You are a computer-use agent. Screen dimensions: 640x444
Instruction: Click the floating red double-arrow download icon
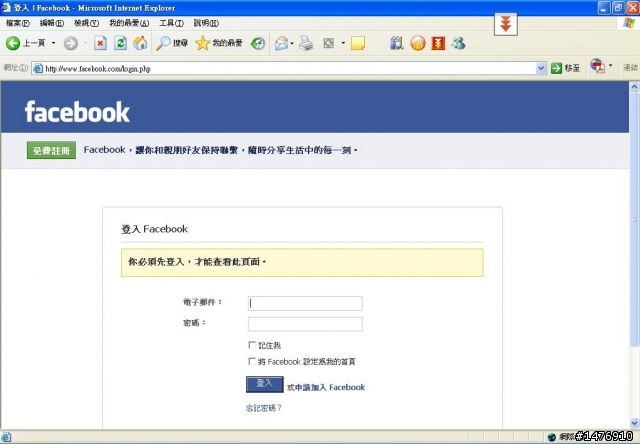pos(506,24)
